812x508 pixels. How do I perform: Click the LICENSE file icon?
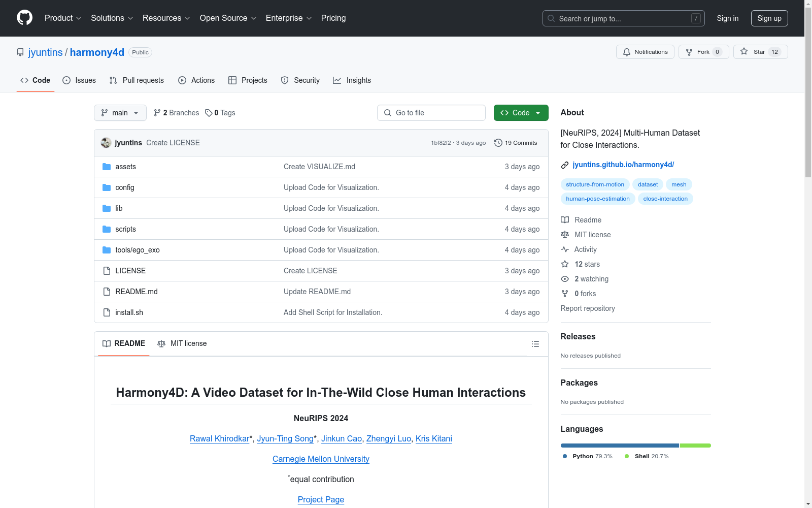tap(107, 271)
